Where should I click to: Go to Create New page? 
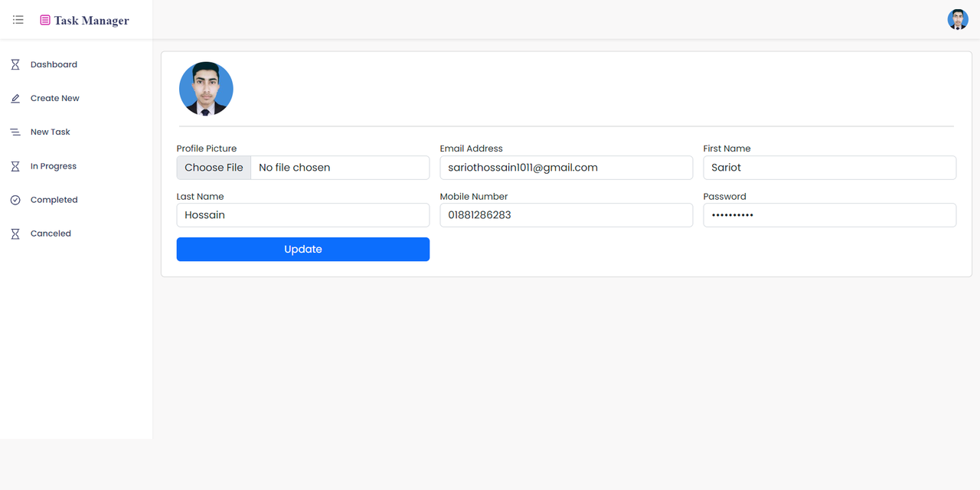coord(55,99)
